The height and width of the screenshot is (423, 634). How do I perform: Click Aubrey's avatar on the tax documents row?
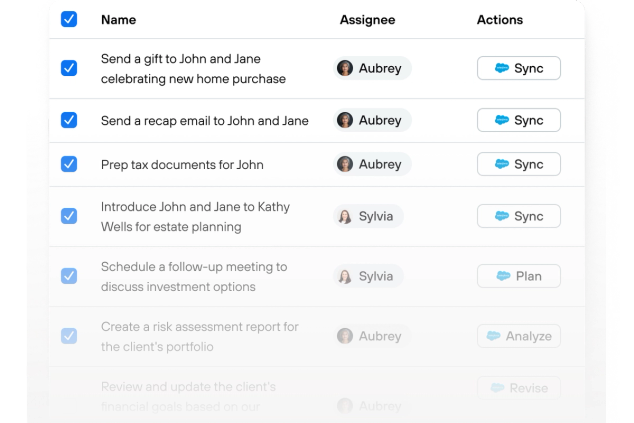click(x=345, y=164)
